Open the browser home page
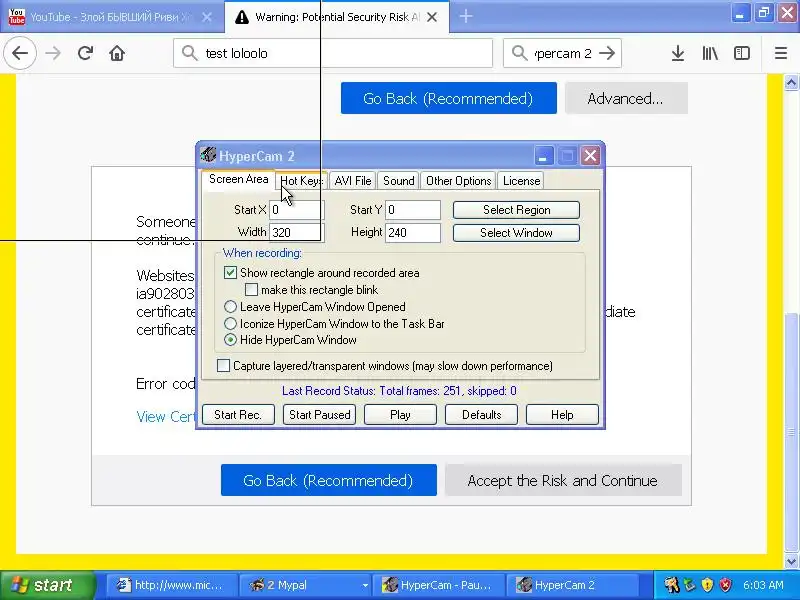This screenshot has height=600, width=800. click(x=117, y=53)
